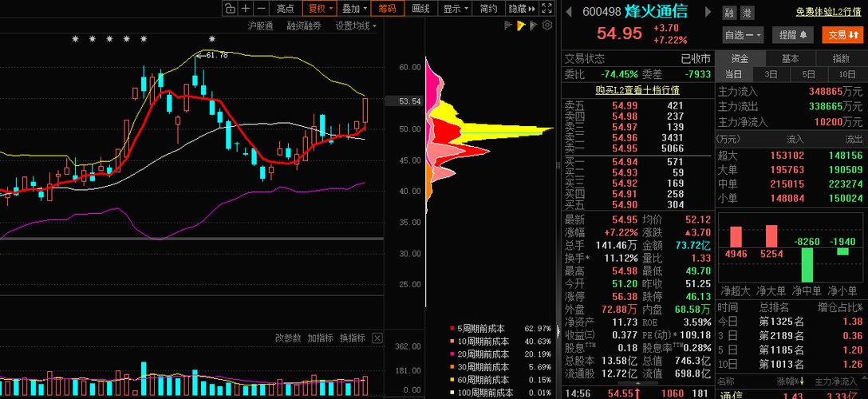Click the 净超大 4946 red bar
The width and height of the screenshot is (868, 399).
(x=736, y=236)
